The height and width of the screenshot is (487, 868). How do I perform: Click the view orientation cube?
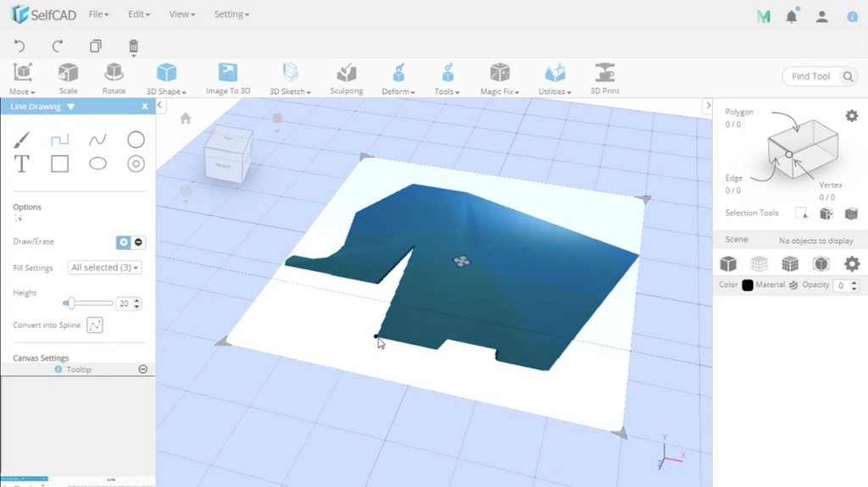coord(227,153)
